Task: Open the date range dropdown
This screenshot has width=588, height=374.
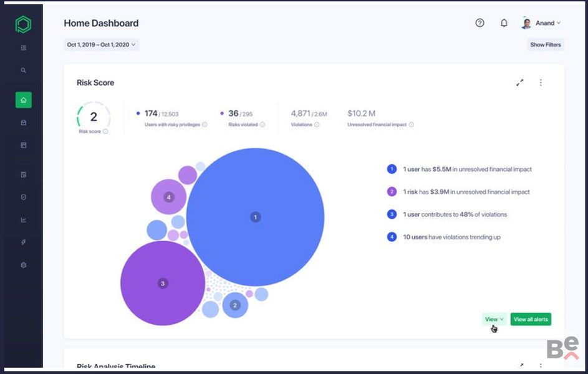Action: 101,45
